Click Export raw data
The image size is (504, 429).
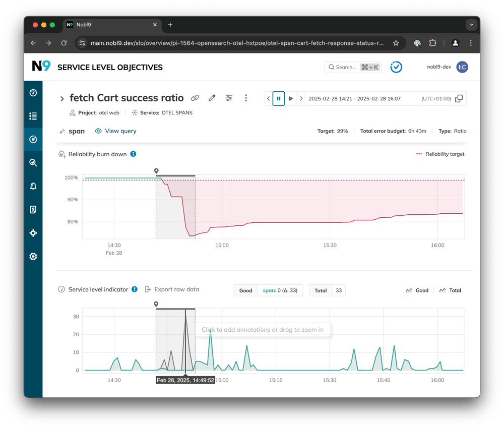(x=172, y=289)
